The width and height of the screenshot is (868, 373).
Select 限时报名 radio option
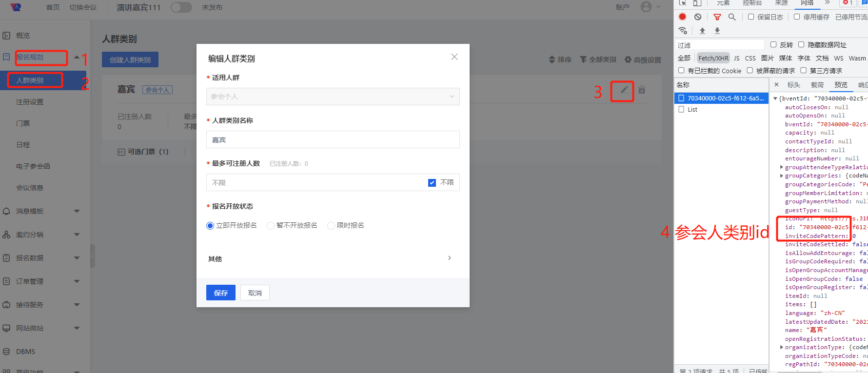[x=331, y=226]
